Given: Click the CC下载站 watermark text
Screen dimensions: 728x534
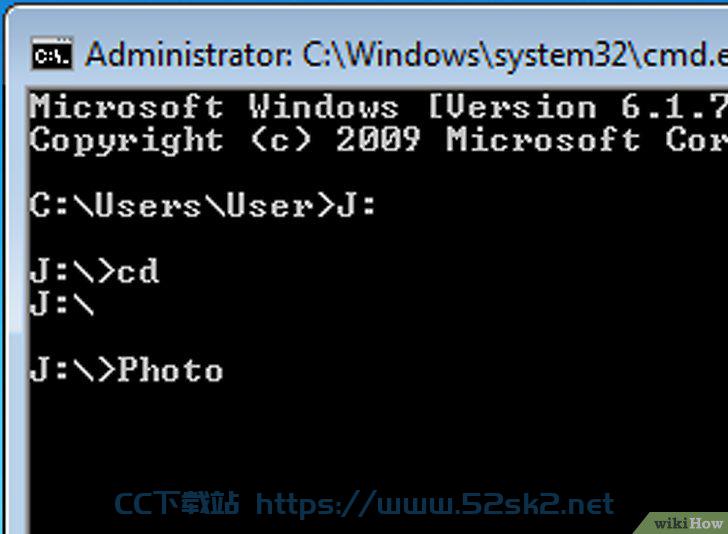Looking at the screenshot, I should (176, 503).
